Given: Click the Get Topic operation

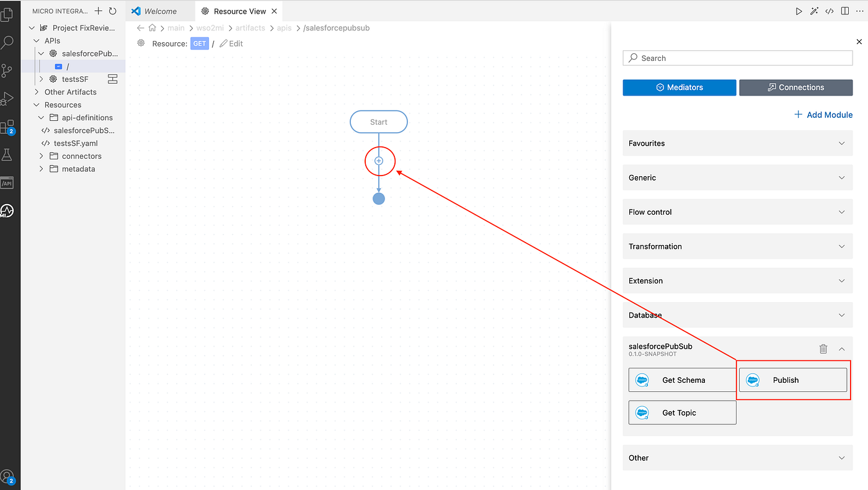Looking at the screenshot, I should pyautogui.click(x=682, y=412).
